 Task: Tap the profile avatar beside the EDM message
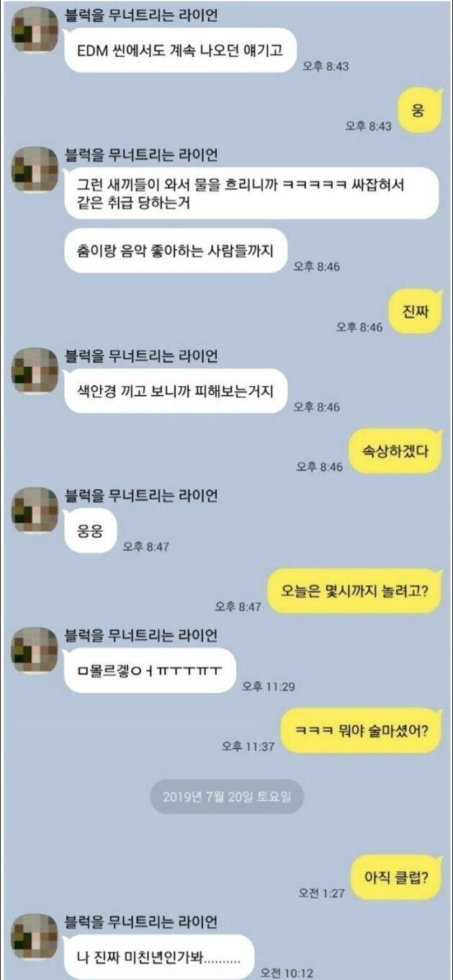(35, 30)
